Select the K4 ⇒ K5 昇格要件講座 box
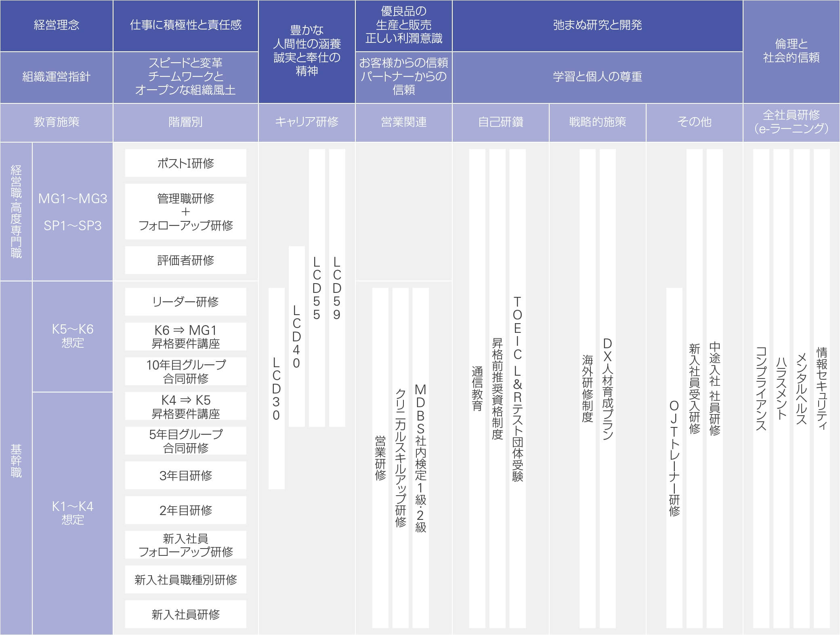This screenshot has width=840, height=635. (x=186, y=406)
